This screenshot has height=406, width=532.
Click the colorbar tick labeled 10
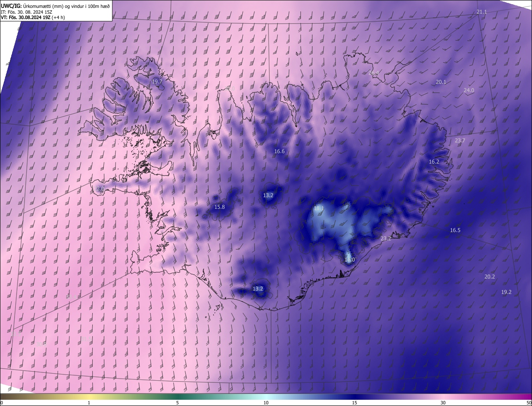pos(266,403)
